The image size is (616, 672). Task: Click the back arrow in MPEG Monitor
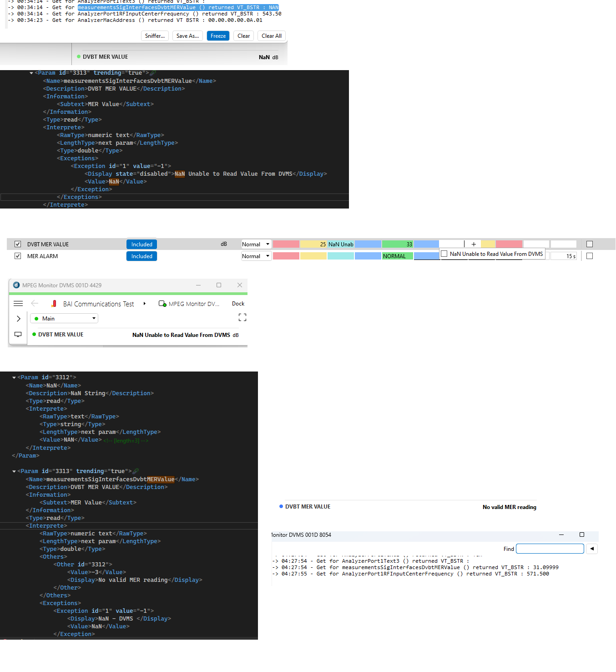(x=35, y=304)
